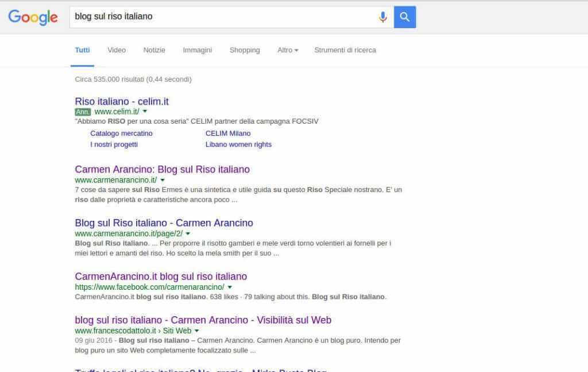The image size is (588, 372).
Task: Expand arrow next to www.carmenarancino.it/
Action: tap(163, 180)
